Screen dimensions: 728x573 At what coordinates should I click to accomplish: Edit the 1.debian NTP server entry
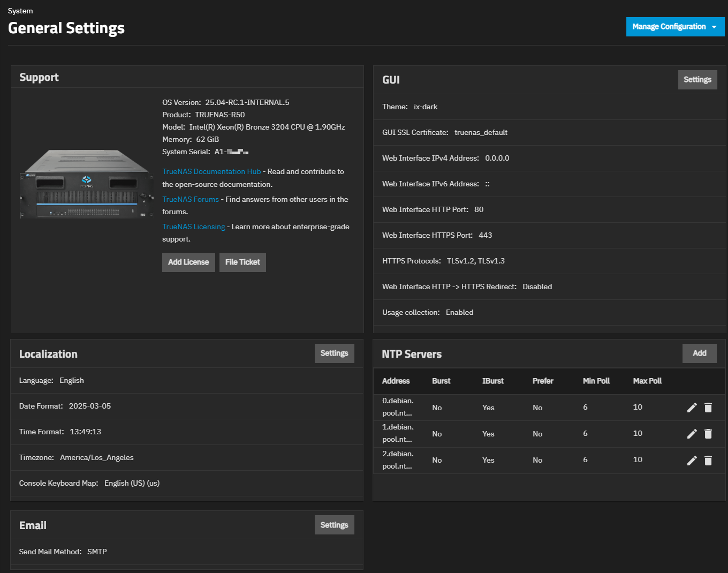click(x=692, y=434)
